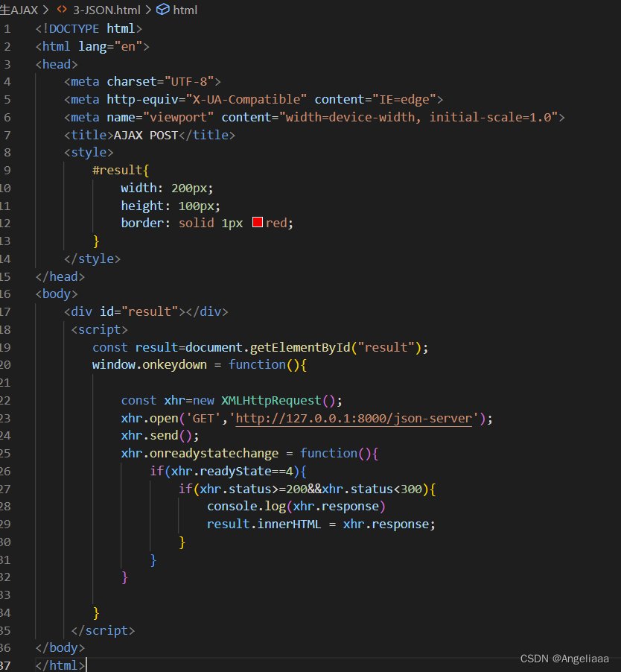621x672 pixels.
Task: Click the closing html tag
Action: [60, 665]
